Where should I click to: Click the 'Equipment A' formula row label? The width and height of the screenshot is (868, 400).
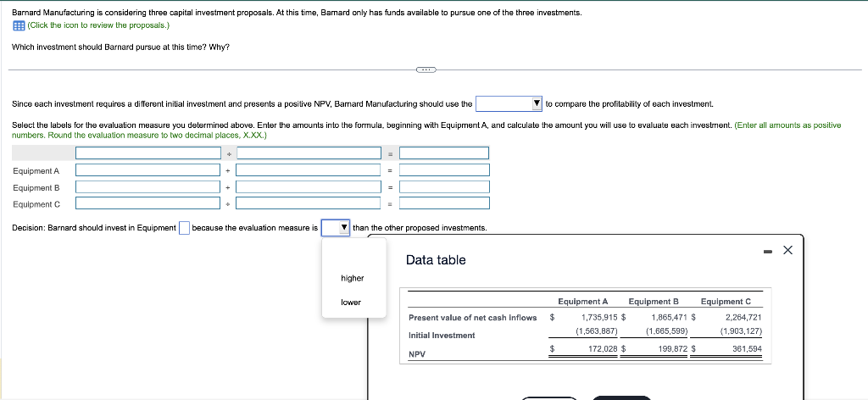pos(36,171)
